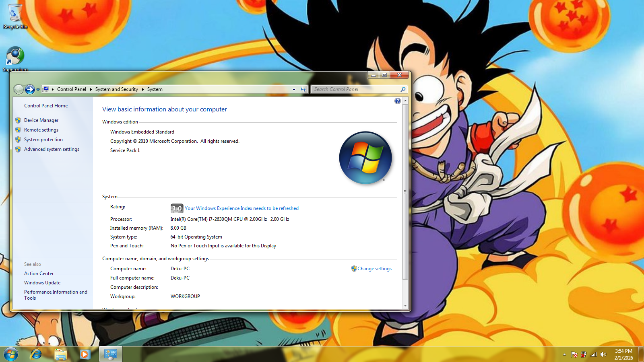Image resolution: width=644 pixels, height=362 pixels.
Task: Click shield icon beside Advanced system settings
Action: (18, 149)
